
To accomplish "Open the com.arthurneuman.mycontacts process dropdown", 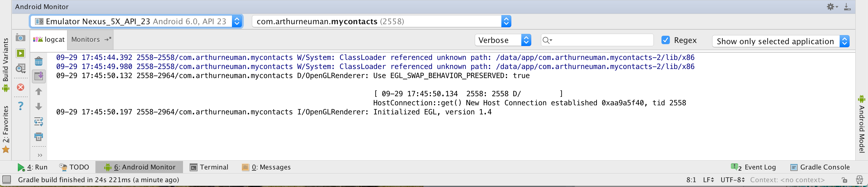I will 381,21.
